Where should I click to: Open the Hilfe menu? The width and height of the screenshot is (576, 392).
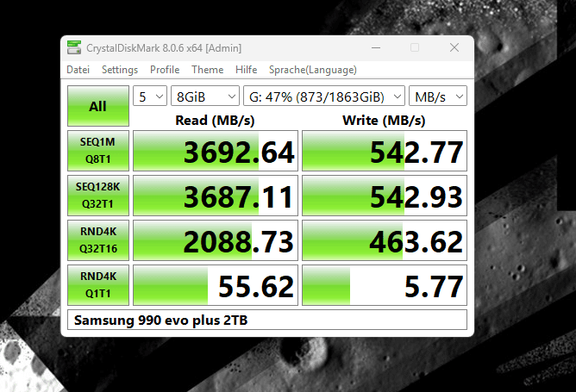tap(246, 70)
